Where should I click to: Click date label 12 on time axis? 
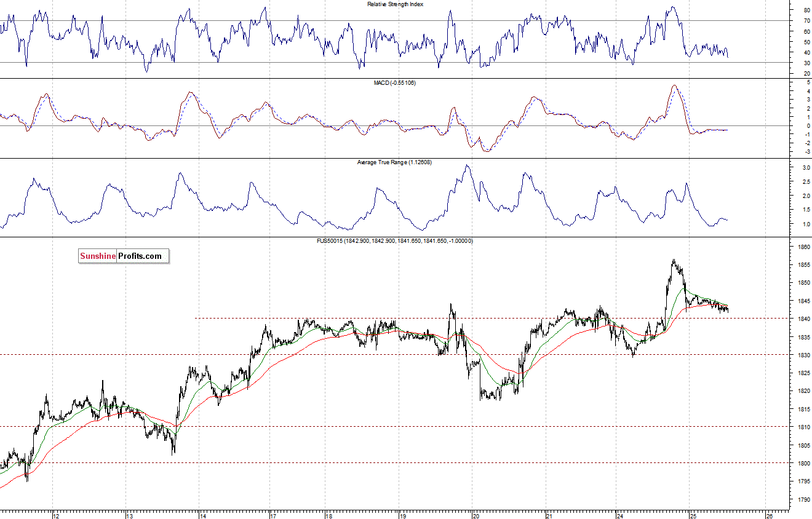point(56,516)
